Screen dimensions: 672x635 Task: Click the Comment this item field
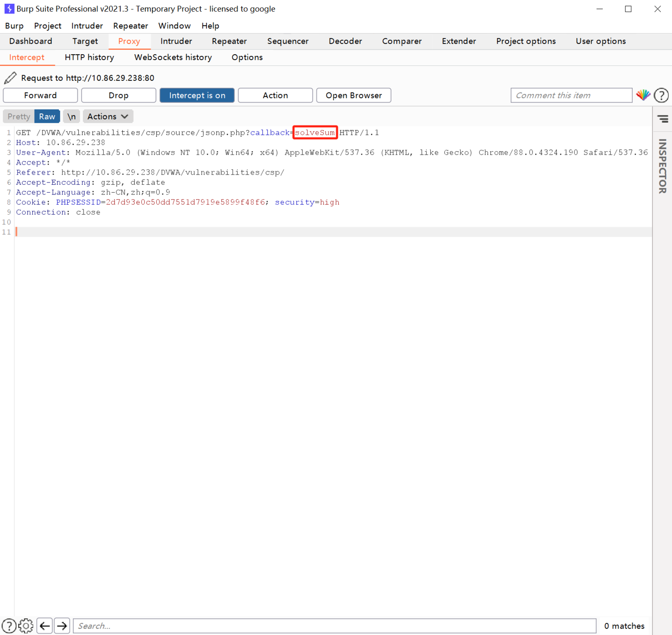571,95
